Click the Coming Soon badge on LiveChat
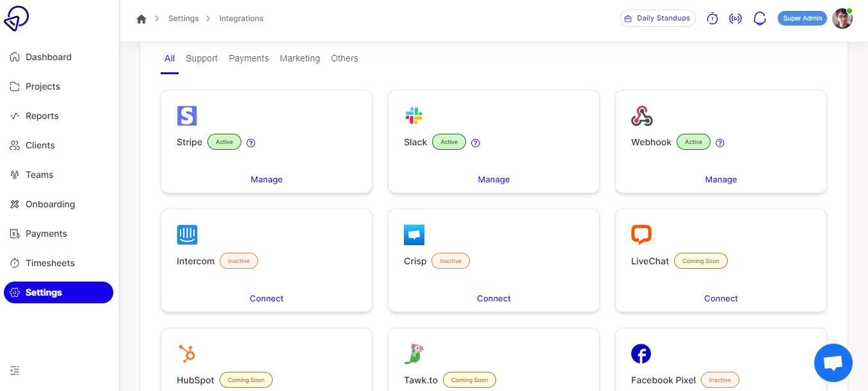 click(x=701, y=261)
